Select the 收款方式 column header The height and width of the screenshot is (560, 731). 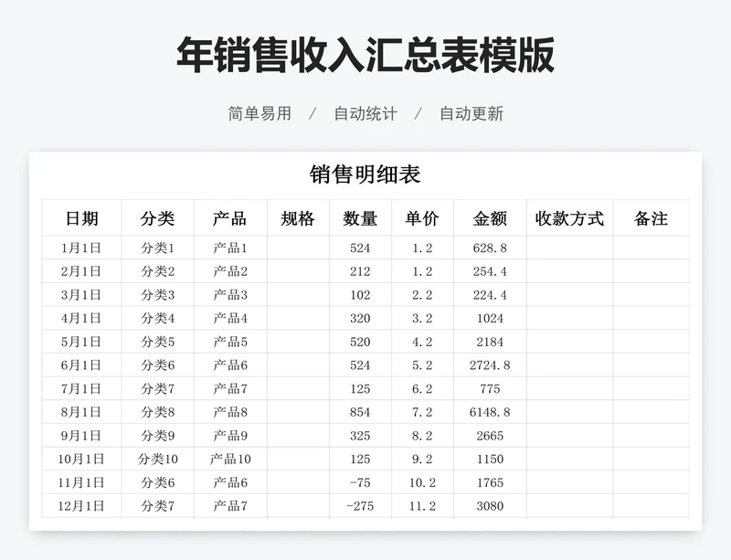[569, 218]
